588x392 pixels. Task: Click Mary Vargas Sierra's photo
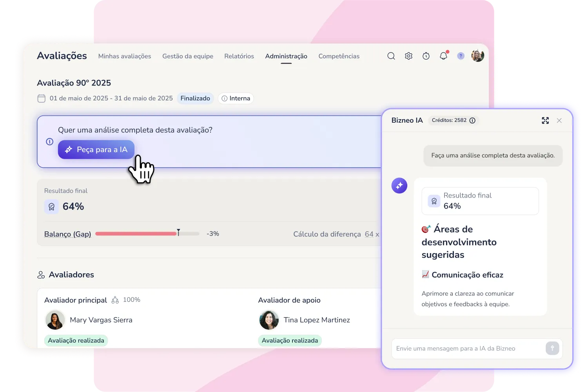click(x=55, y=320)
